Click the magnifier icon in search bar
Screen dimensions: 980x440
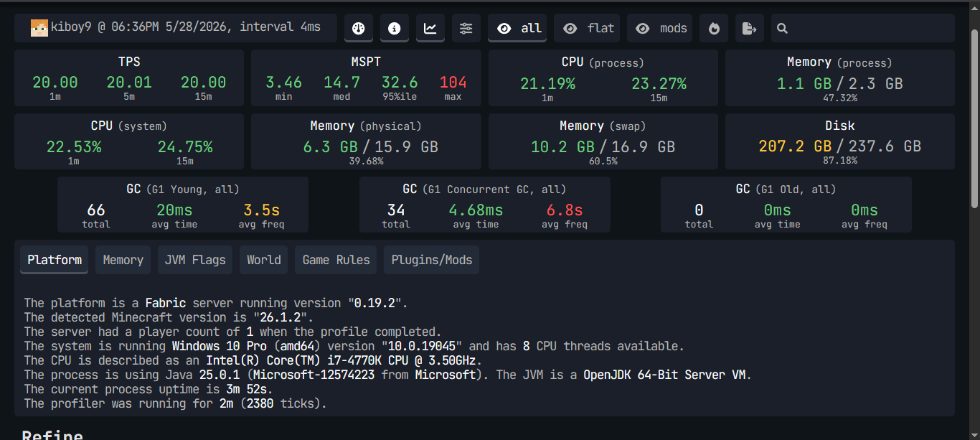click(x=783, y=29)
